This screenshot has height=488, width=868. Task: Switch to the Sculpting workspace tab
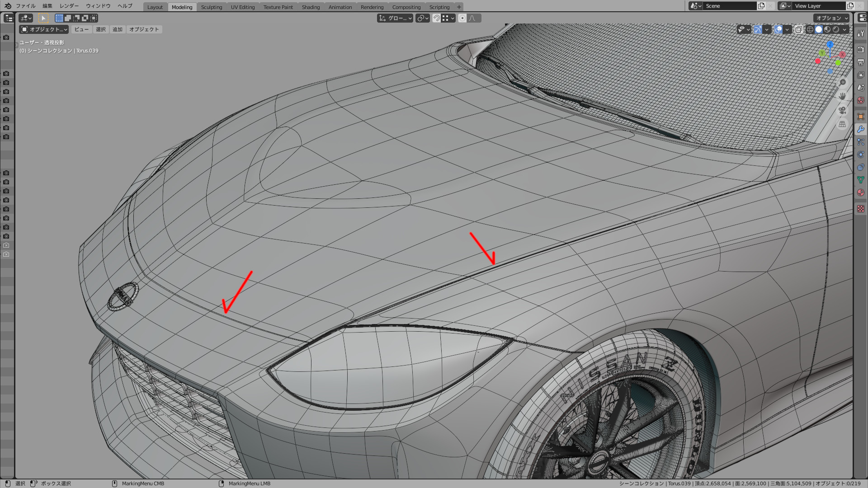click(212, 7)
